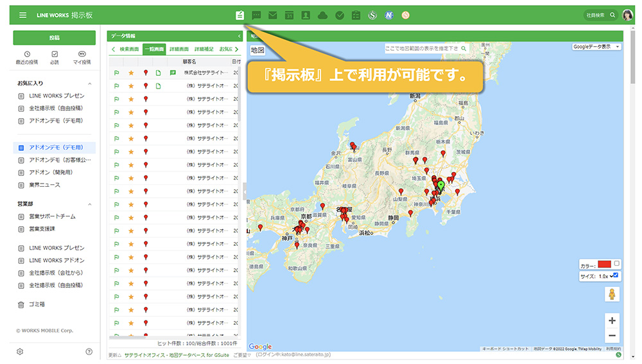Open the Drive cloud icon in top bar
Image resolution: width=642 pixels, height=364 pixels.
[x=322, y=15]
